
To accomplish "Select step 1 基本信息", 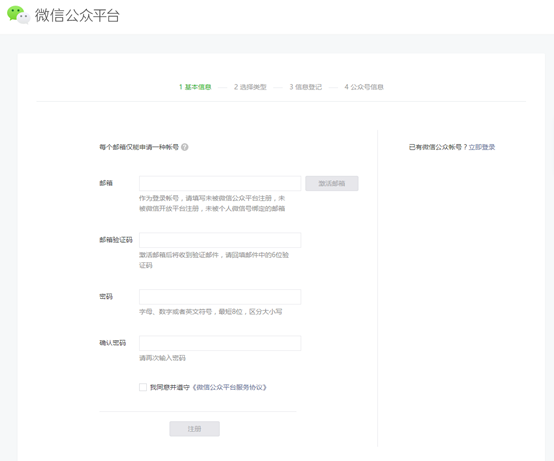I will 195,87.
